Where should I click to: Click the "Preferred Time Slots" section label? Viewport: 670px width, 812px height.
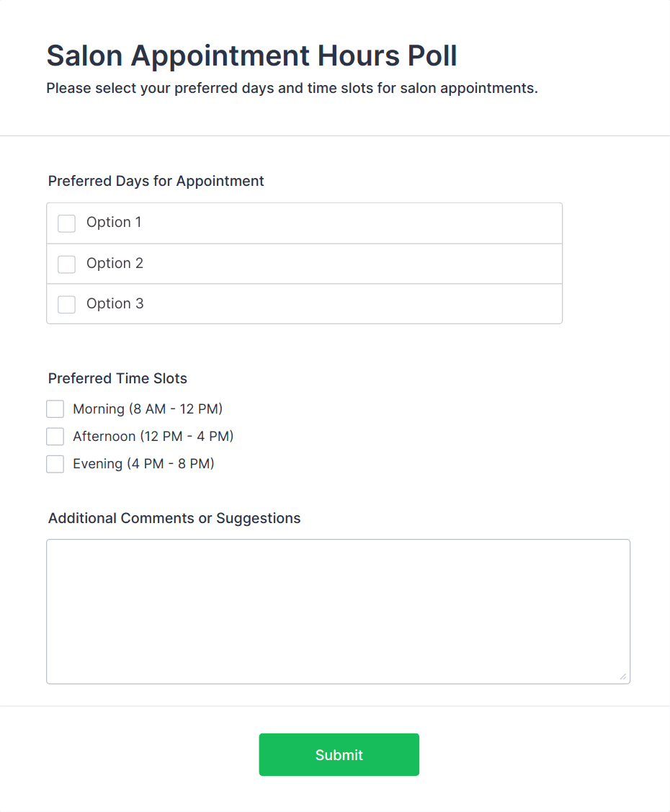pos(117,378)
